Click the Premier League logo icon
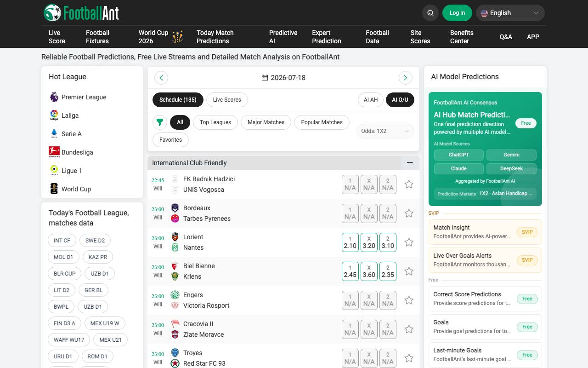588x368 pixels. click(x=54, y=97)
